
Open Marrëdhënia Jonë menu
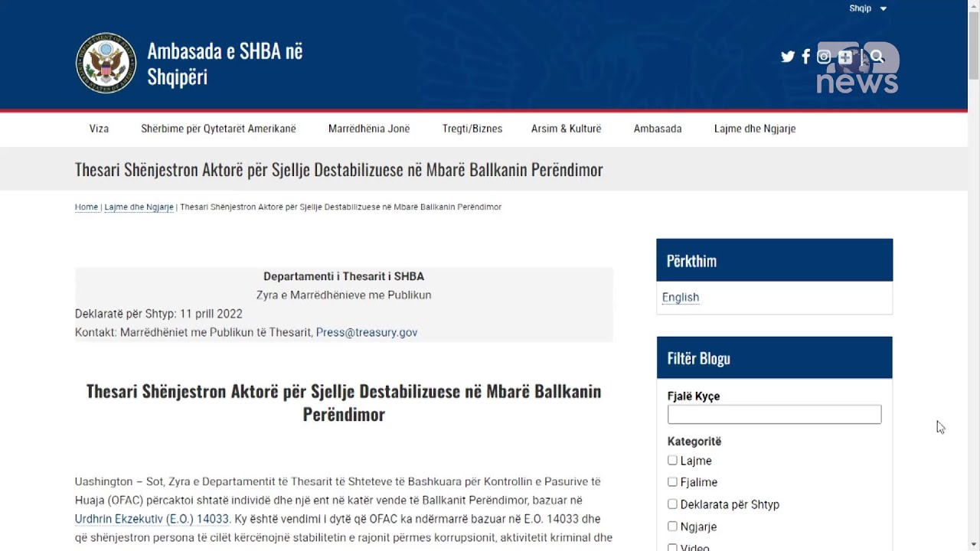tap(369, 129)
